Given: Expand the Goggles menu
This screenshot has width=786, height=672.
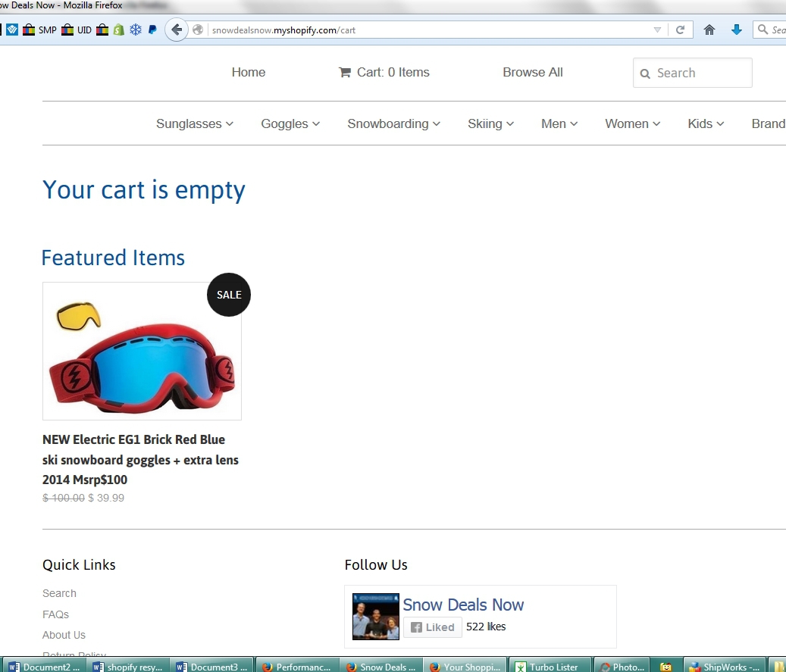Looking at the screenshot, I should [290, 123].
